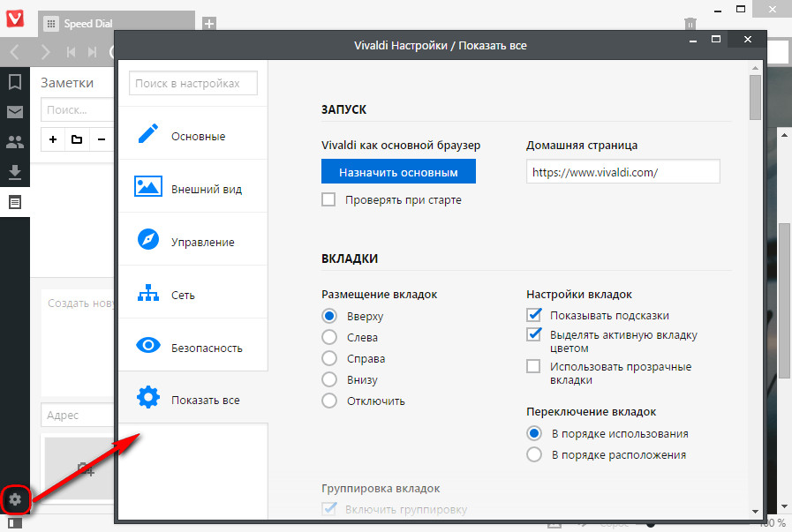This screenshot has width=792, height=532.
Task: Open a new tab with plus button
Action: pyautogui.click(x=209, y=23)
